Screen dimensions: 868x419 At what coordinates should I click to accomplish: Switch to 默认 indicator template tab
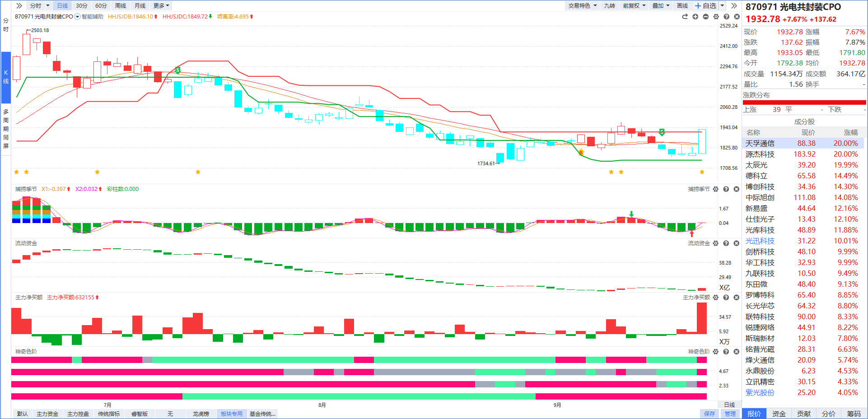(23, 414)
